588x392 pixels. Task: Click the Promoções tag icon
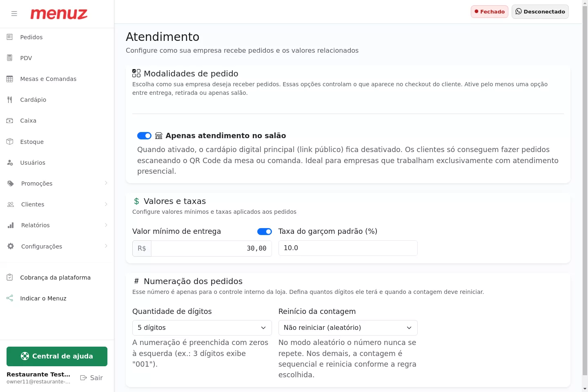pyautogui.click(x=11, y=184)
